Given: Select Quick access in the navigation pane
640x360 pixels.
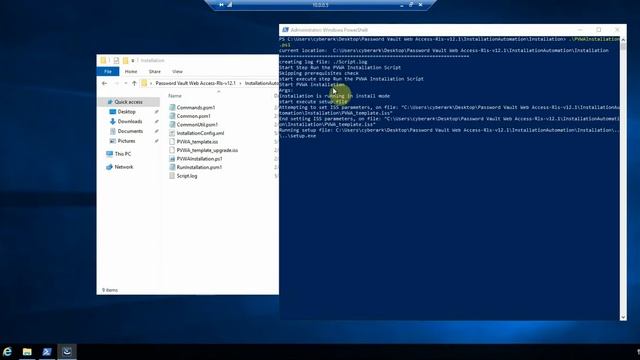Looking at the screenshot, I should (129, 102).
